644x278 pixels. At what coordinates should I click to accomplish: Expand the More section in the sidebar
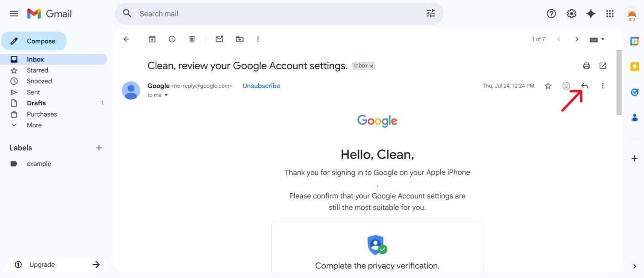tap(34, 125)
